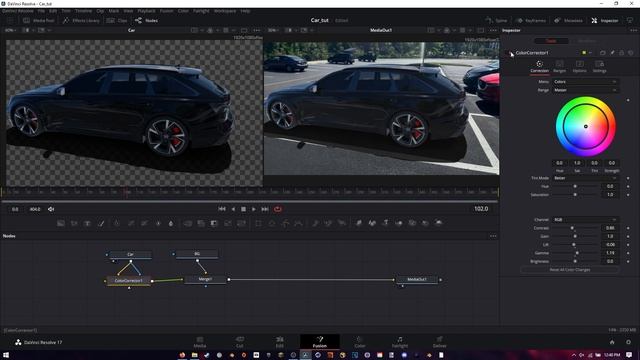
Task: Open the Menu dropdown showing Colors
Action: (x=585, y=82)
